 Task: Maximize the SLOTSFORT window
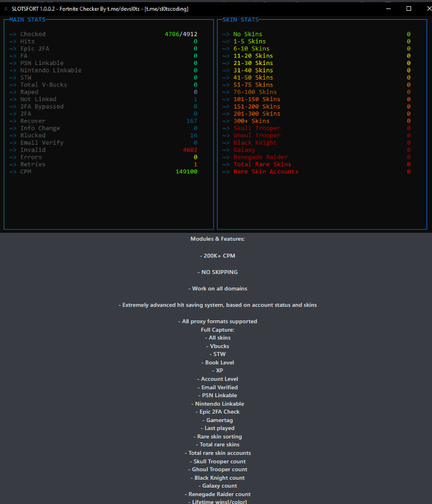click(x=408, y=8)
